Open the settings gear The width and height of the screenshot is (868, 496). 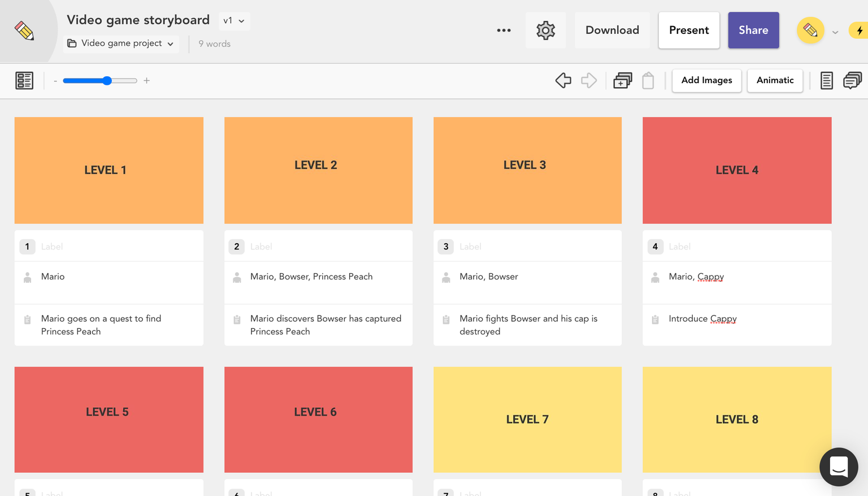(x=545, y=31)
